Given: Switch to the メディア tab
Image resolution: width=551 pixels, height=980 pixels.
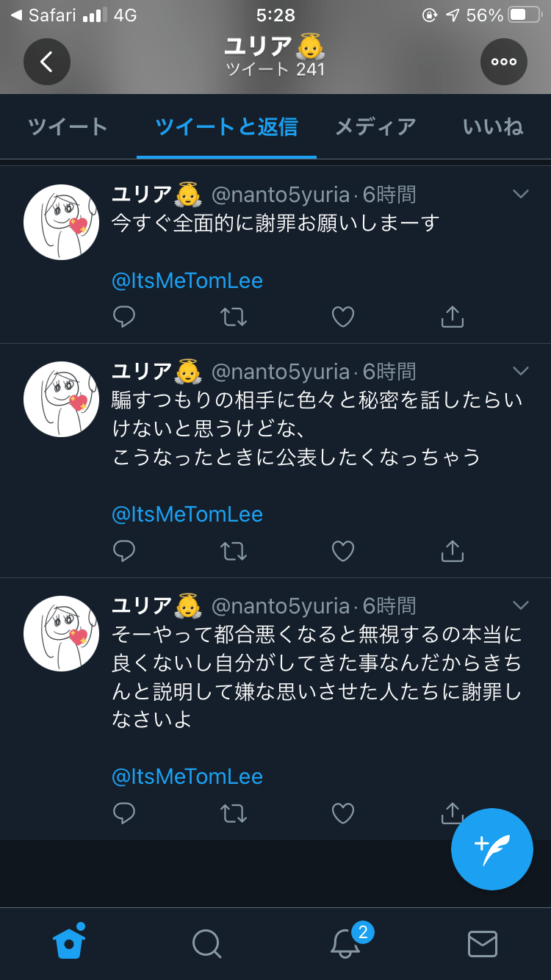Looking at the screenshot, I should (375, 126).
